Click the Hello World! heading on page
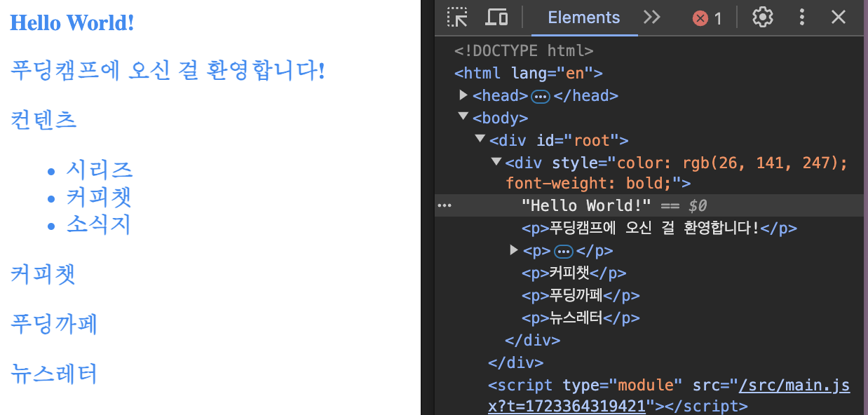 (72, 22)
